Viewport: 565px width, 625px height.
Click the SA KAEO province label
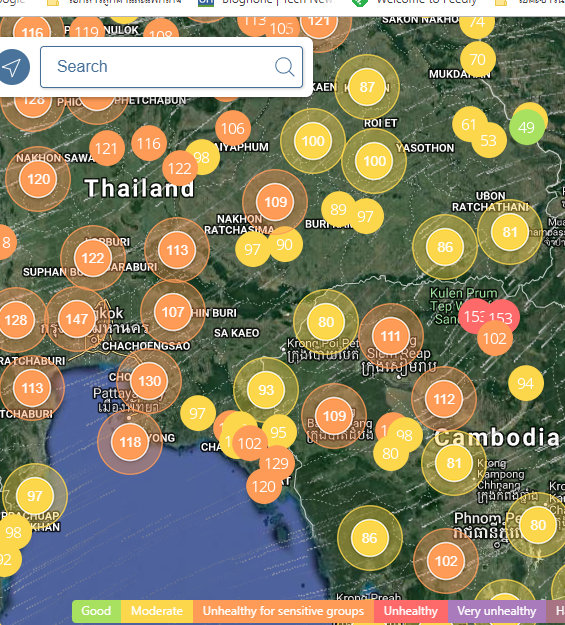tap(236, 333)
